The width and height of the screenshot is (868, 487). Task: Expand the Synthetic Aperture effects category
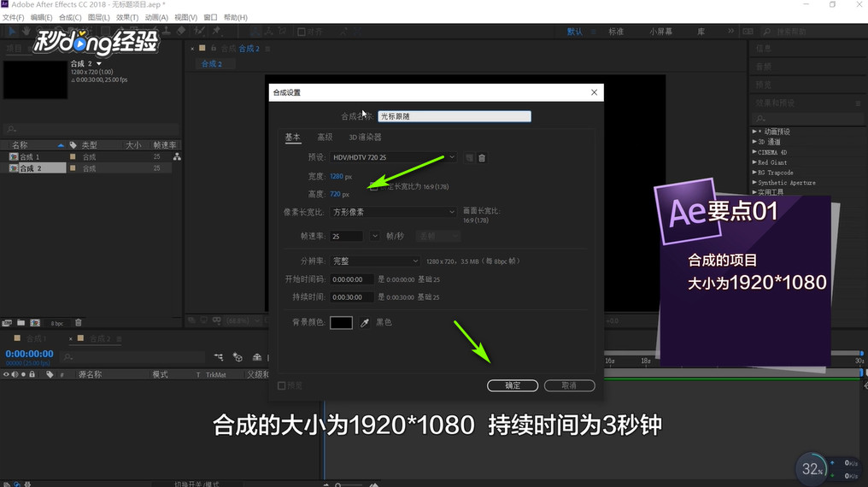(754, 182)
